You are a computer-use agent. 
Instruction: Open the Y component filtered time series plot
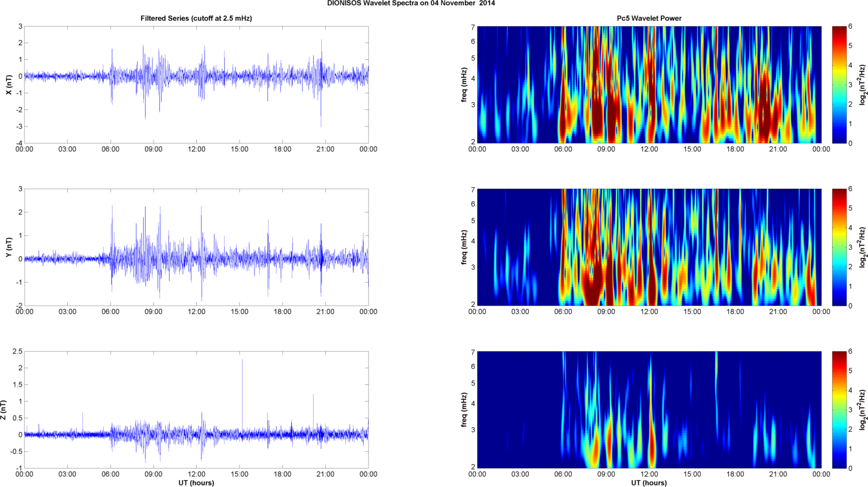196,247
